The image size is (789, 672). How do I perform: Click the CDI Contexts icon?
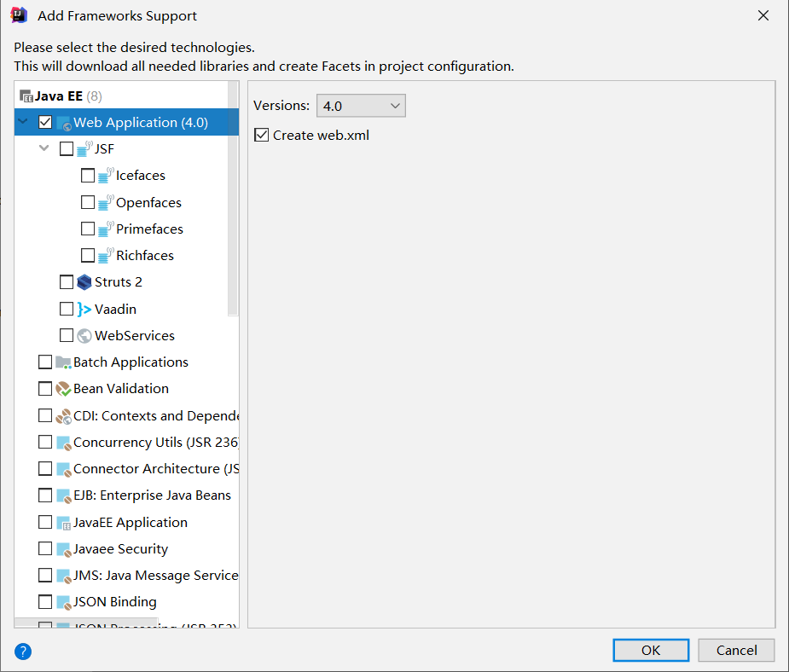click(63, 416)
